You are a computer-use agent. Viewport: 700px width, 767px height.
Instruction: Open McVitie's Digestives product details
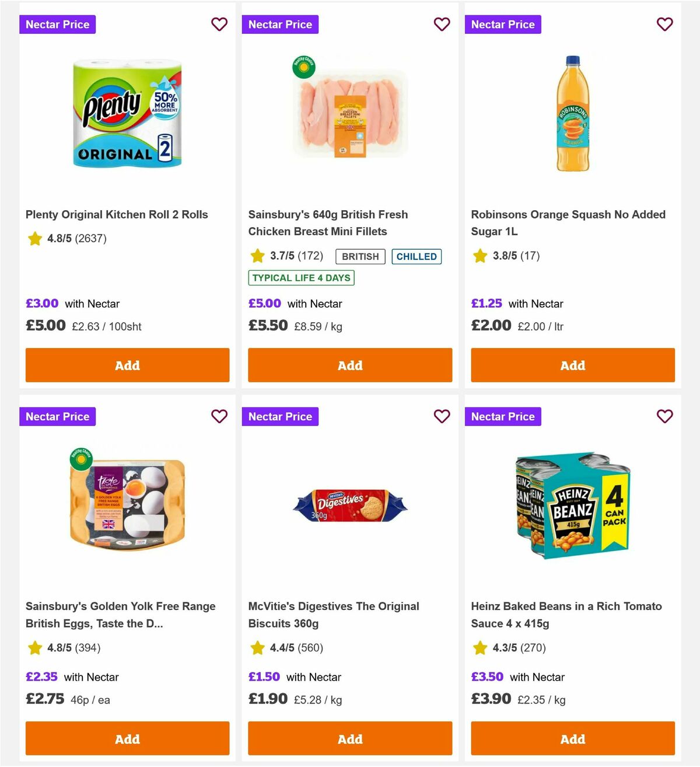pyautogui.click(x=334, y=615)
